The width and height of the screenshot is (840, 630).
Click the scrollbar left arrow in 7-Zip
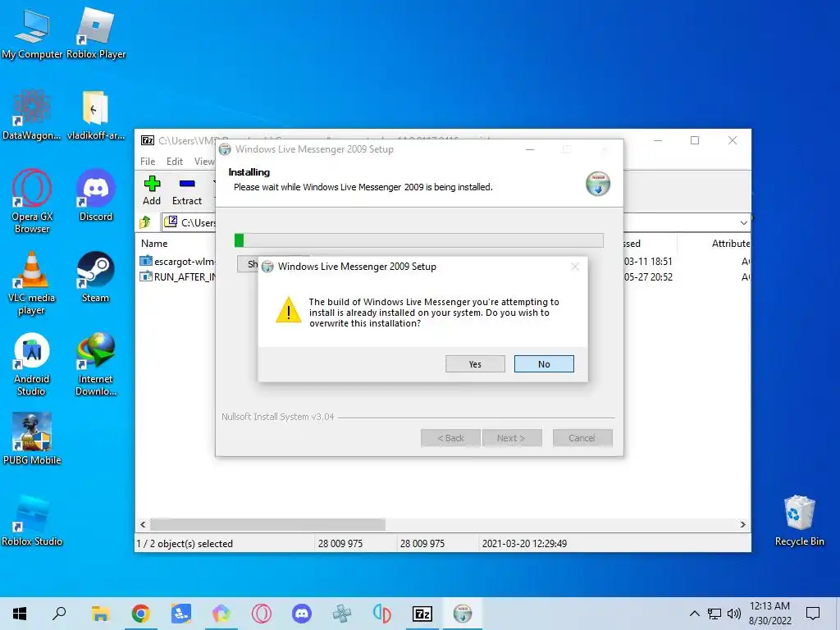[143, 524]
